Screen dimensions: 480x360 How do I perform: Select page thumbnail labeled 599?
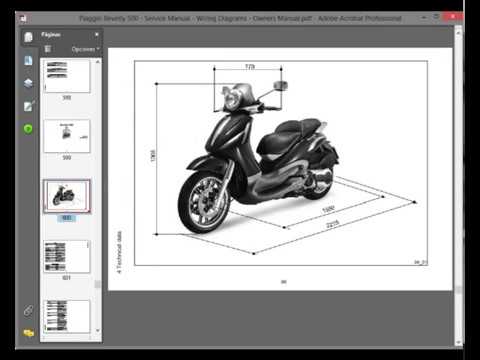tap(67, 136)
